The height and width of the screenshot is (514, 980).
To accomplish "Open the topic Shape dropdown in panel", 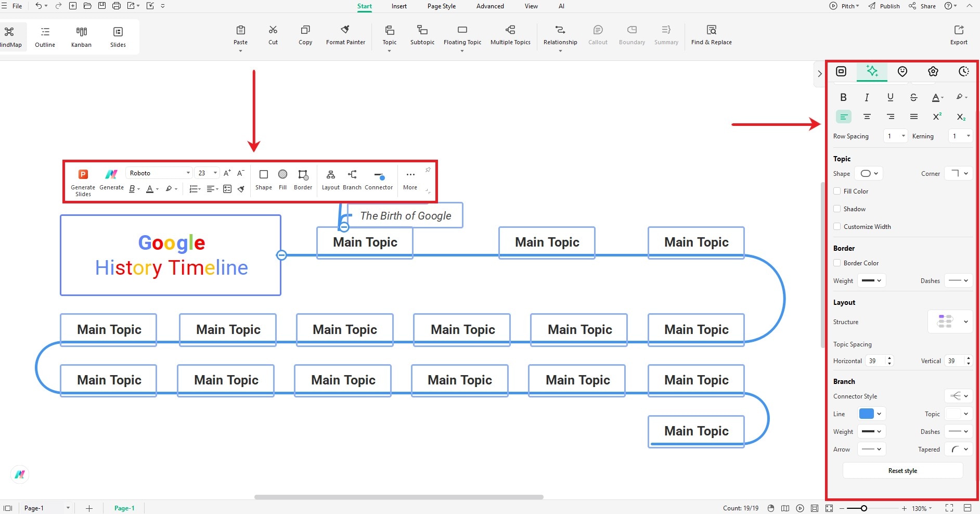I will [870, 173].
